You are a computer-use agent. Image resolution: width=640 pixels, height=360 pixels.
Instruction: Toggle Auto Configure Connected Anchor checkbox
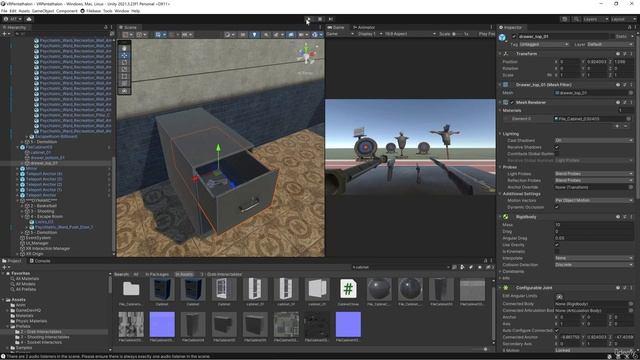[x=557, y=330]
